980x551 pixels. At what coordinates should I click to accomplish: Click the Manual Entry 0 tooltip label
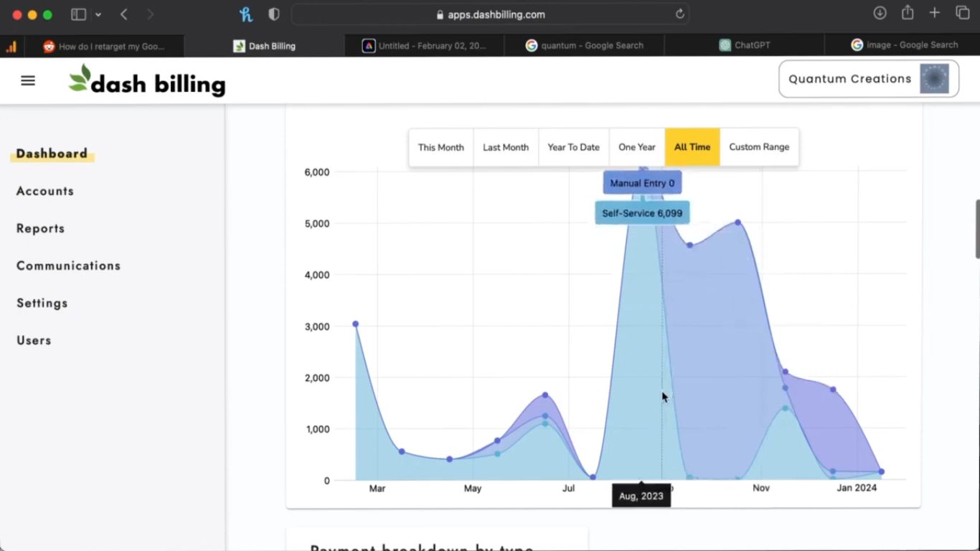(642, 183)
